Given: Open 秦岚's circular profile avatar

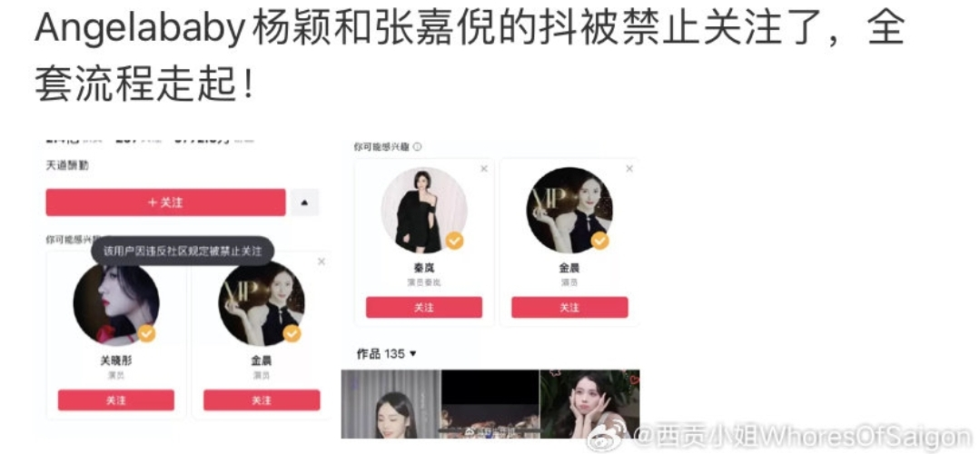Looking at the screenshot, I should [424, 210].
